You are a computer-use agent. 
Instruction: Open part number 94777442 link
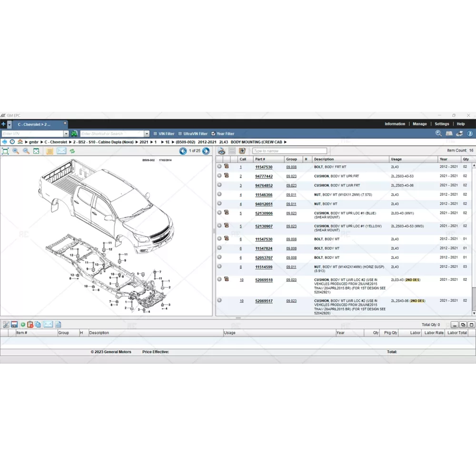click(x=264, y=176)
